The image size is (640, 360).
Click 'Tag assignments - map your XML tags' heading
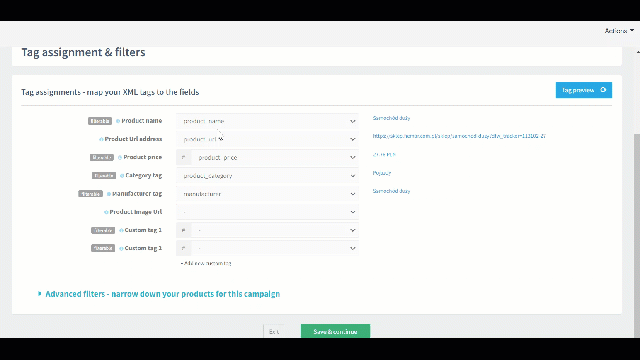click(x=110, y=92)
